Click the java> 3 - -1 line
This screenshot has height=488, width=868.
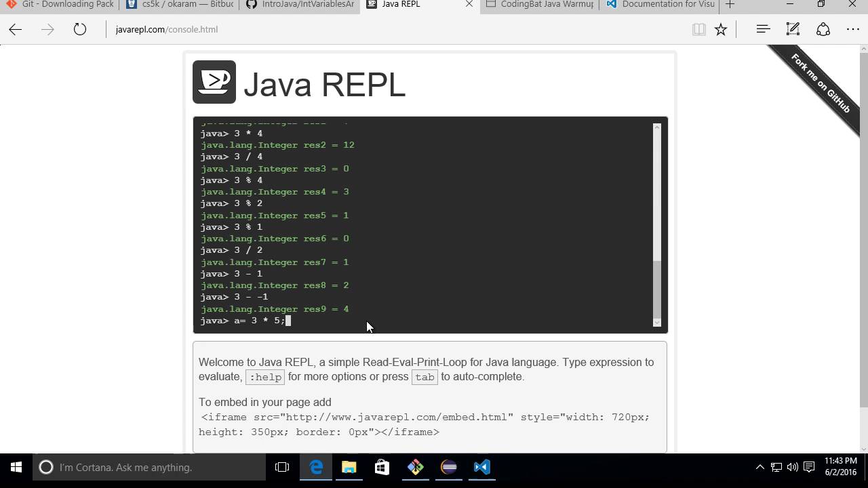coord(234,297)
